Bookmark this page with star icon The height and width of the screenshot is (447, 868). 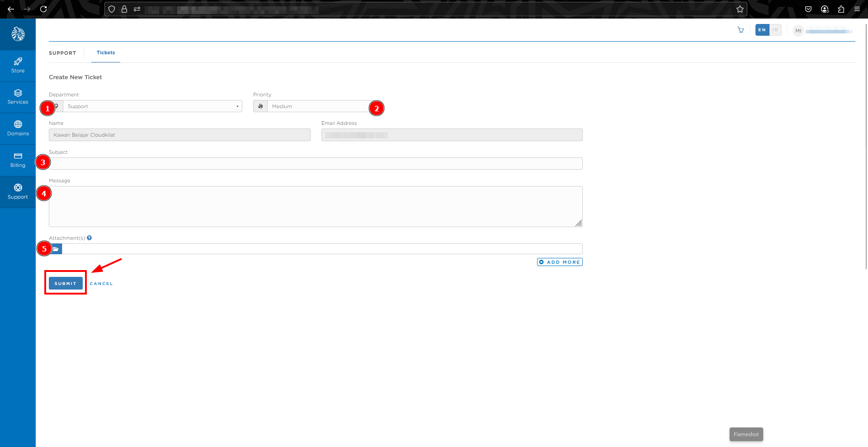(740, 9)
